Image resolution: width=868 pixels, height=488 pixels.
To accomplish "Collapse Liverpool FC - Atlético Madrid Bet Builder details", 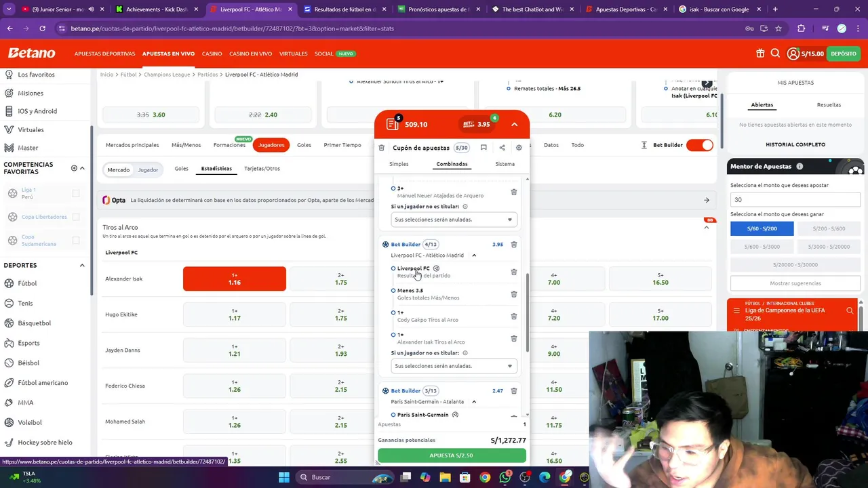I will (x=474, y=256).
